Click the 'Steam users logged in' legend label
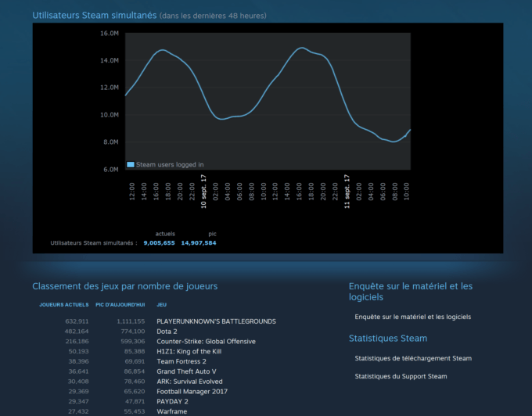This screenshot has width=532, height=416. [x=170, y=164]
